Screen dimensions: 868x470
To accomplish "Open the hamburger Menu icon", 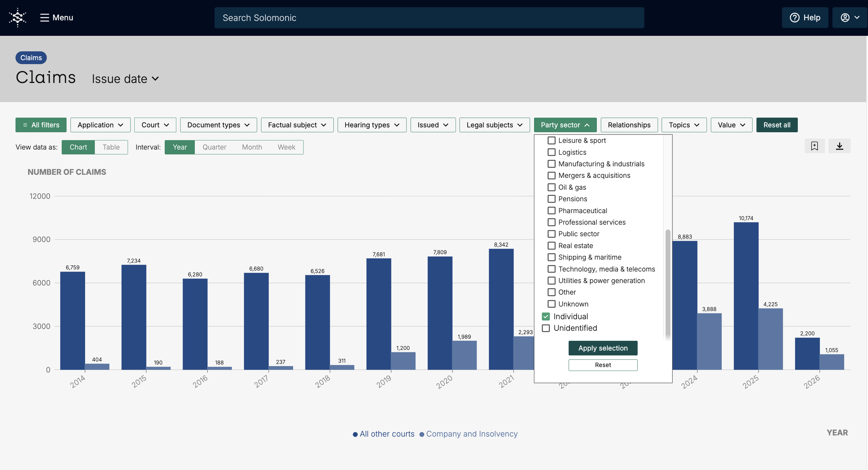I will (x=44, y=18).
